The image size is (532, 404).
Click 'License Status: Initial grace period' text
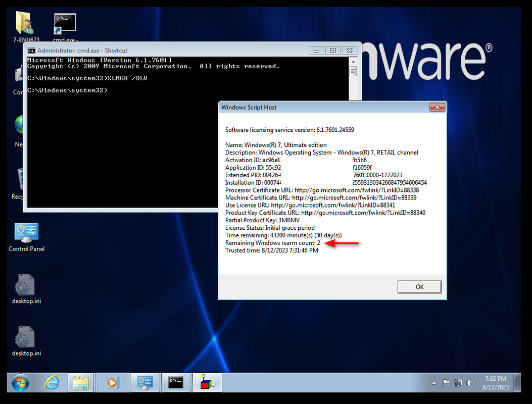pyautogui.click(x=270, y=228)
